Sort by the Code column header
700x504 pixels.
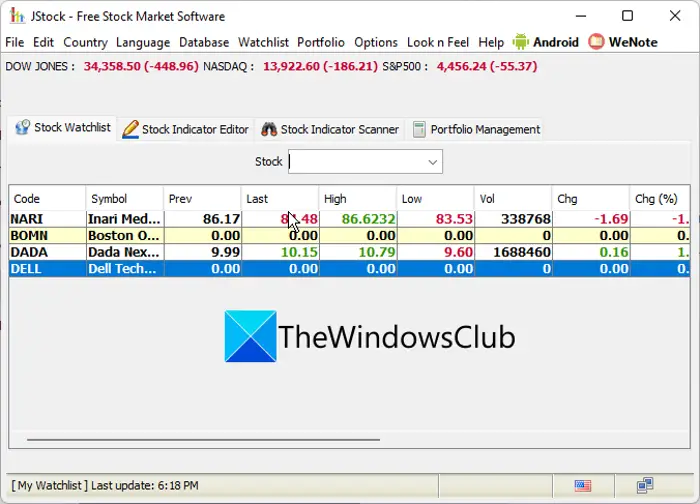47,199
